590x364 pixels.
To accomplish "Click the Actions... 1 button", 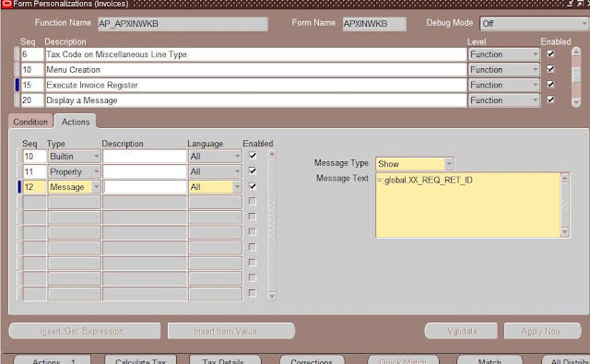I will click(53, 360).
